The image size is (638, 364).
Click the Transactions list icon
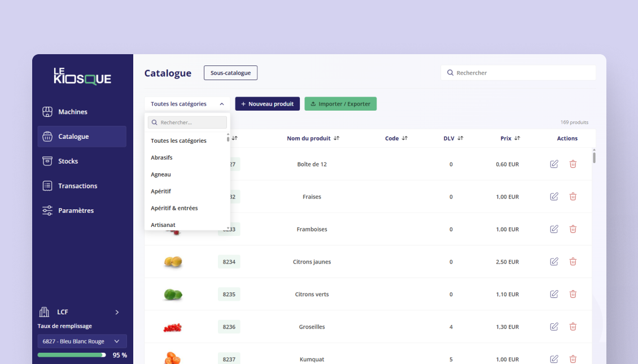[x=47, y=186]
